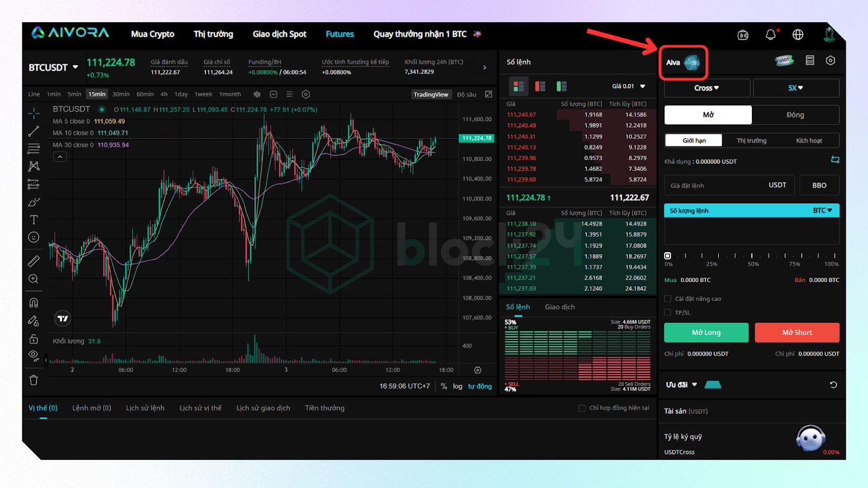Viewport: 868px width, 488px height.
Task: Open the chat support robot
Action: click(x=810, y=438)
